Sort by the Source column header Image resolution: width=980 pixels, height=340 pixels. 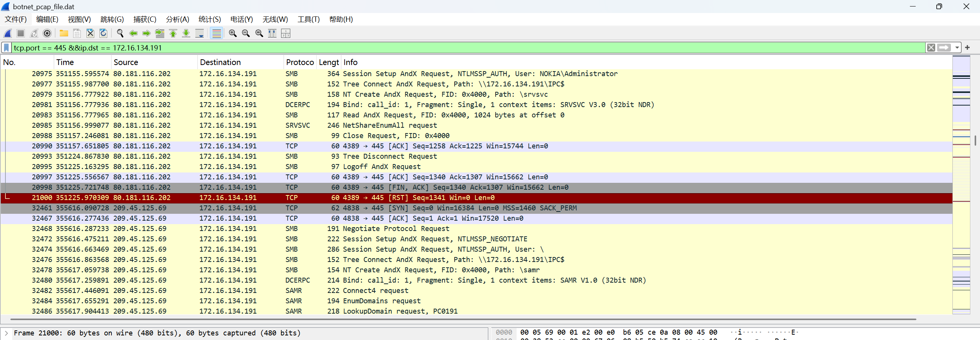[x=154, y=62]
